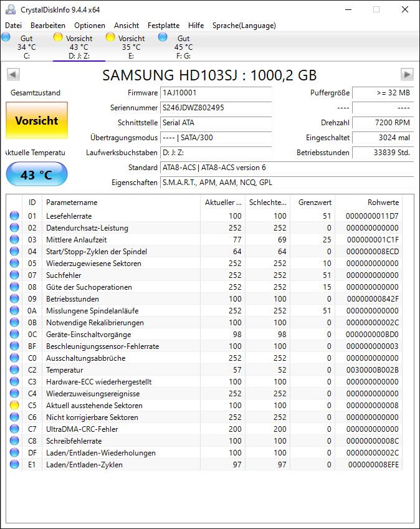Click the previous disk arrow icon
420x529 pixels.
(13, 74)
